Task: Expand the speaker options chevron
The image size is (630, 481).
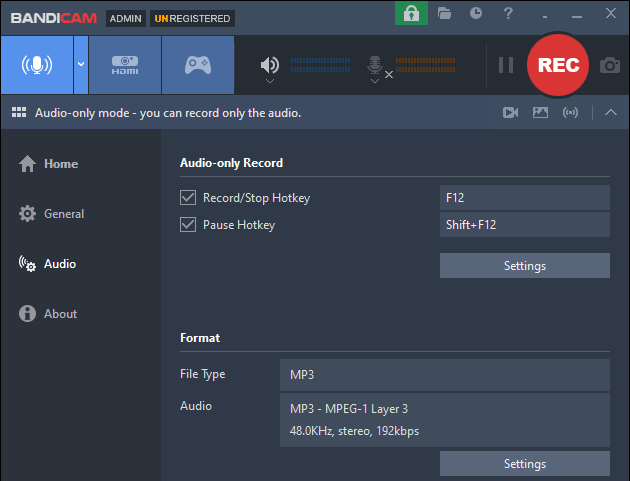Action: [x=270, y=81]
